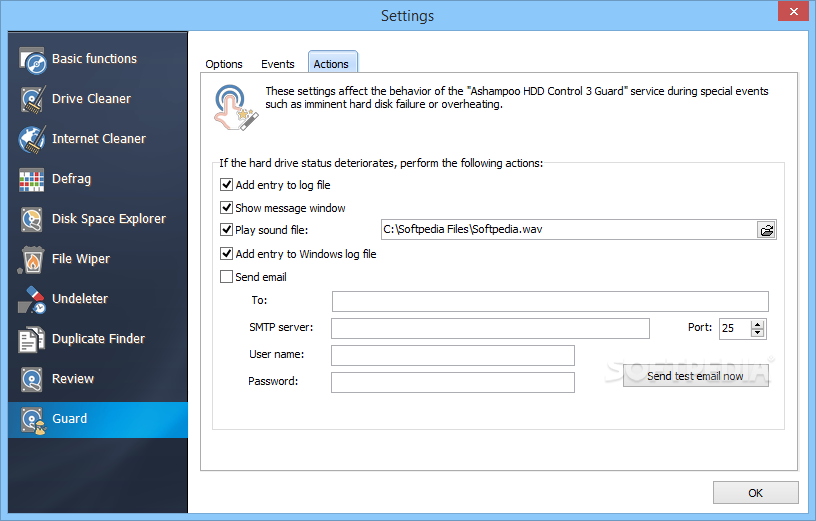
Task: Confirm settings with OK button
Action: (756, 493)
